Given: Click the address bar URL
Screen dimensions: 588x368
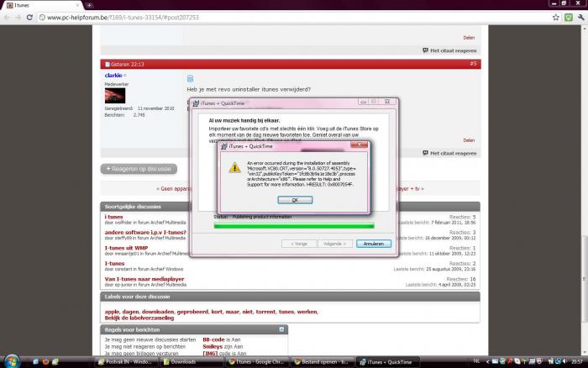Looking at the screenshot, I should (x=123, y=18).
